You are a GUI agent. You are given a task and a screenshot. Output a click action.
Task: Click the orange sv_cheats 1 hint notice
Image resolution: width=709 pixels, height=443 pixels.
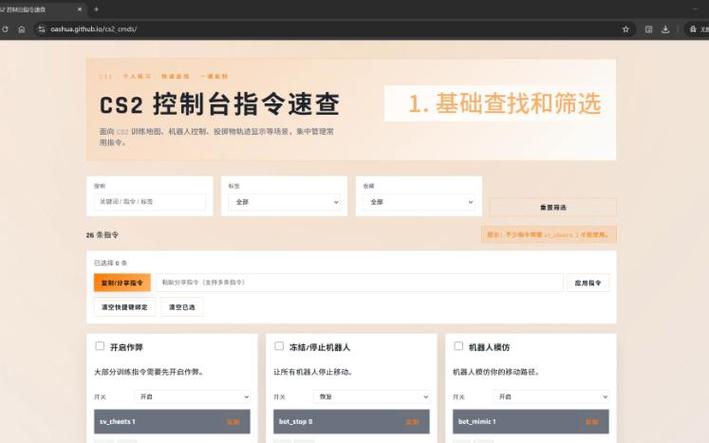pos(548,235)
